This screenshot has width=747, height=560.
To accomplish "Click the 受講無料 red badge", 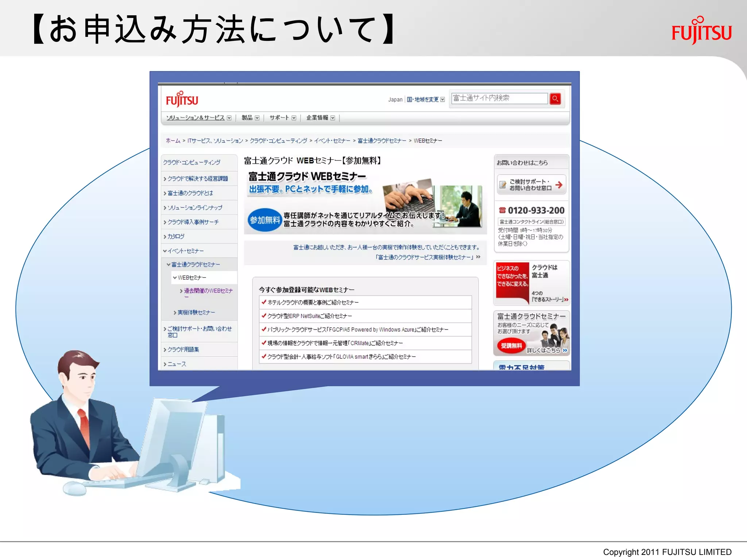I will click(x=511, y=346).
